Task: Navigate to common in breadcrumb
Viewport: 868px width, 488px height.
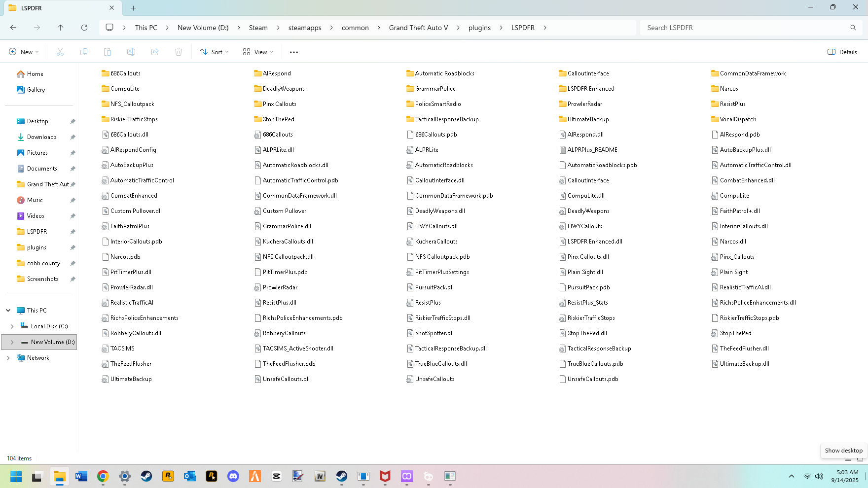Action: tap(355, 28)
